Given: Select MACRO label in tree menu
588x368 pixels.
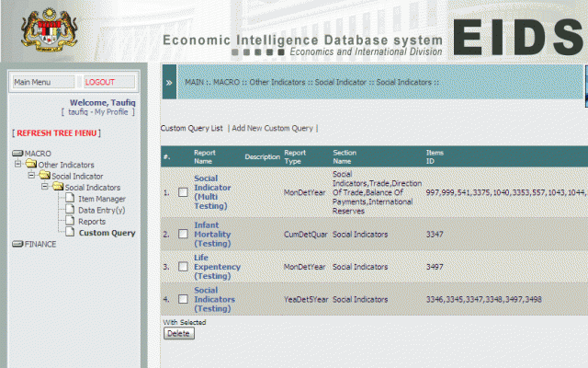Looking at the screenshot, I should pos(38,154).
